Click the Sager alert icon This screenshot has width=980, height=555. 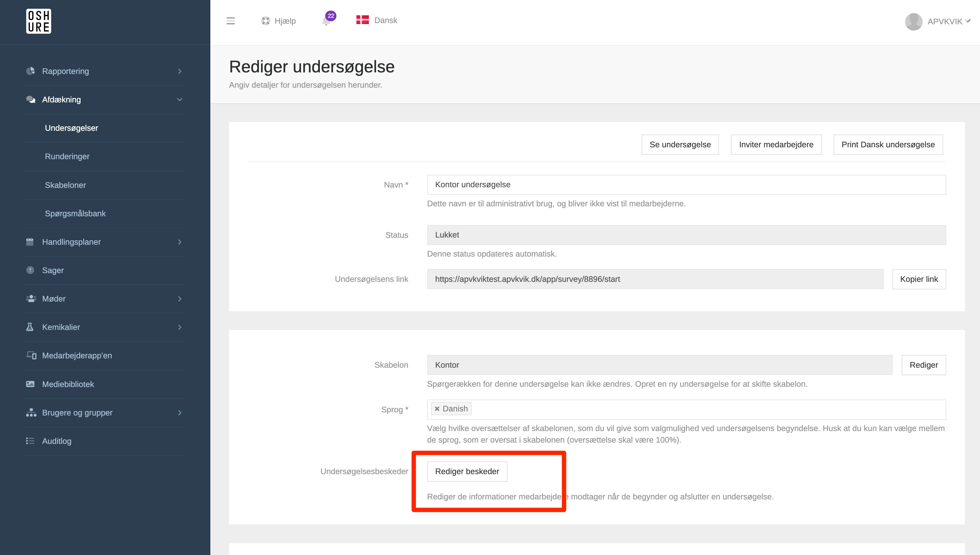pyautogui.click(x=30, y=270)
